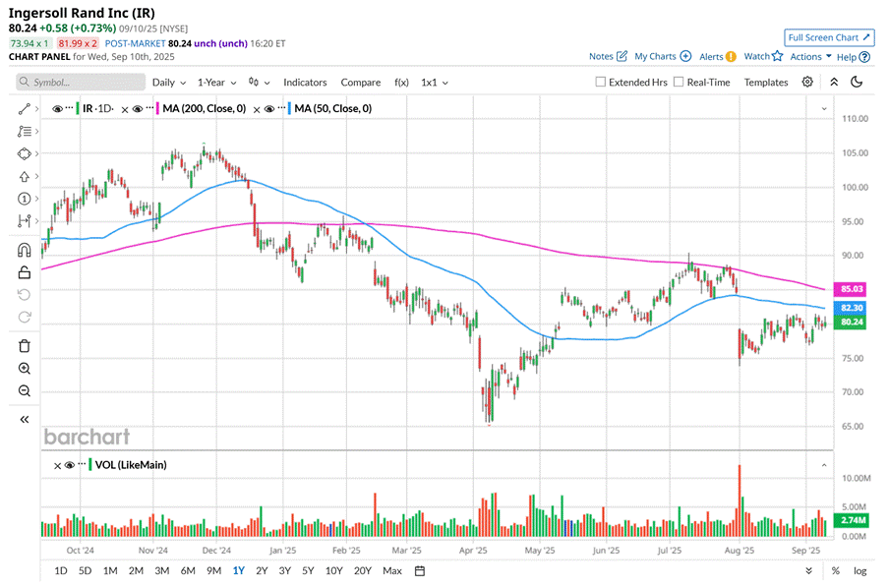The width and height of the screenshot is (888, 588).
Task: Open the Indicators menu
Action: 305,83
